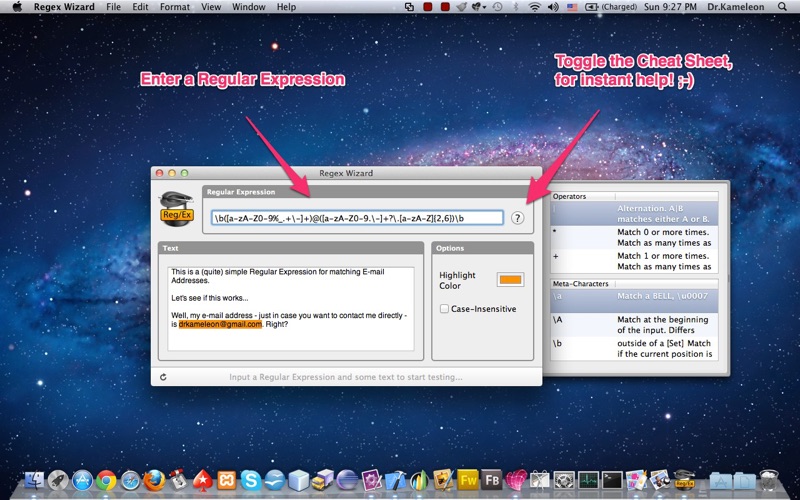800x500 pixels.
Task: Open the Dr.Kameleon user menu
Action: tap(736, 7)
